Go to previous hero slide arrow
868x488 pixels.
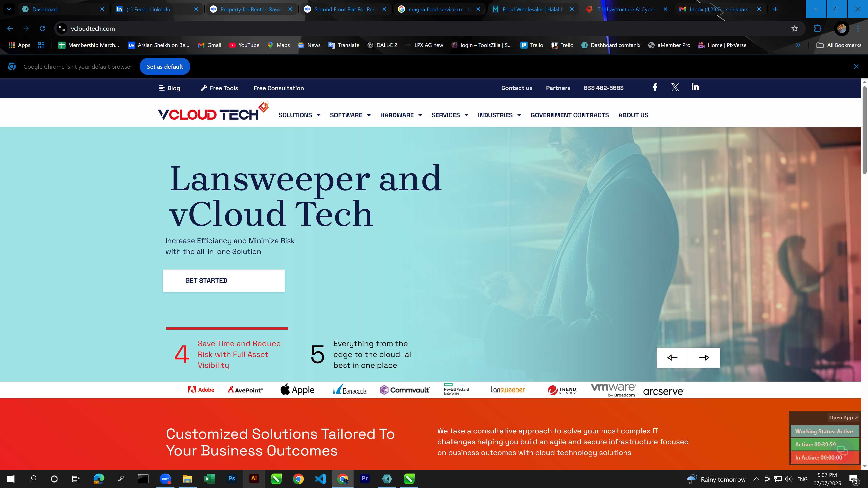click(x=672, y=358)
